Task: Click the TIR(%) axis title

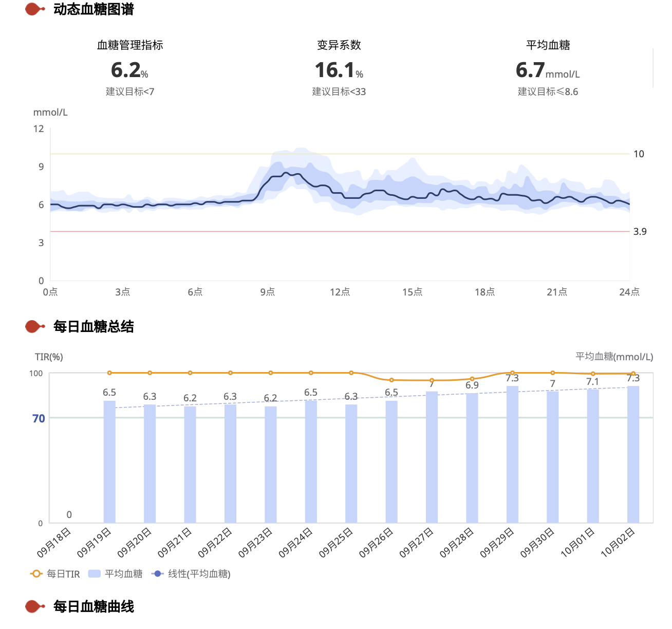Action: point(49,357)
